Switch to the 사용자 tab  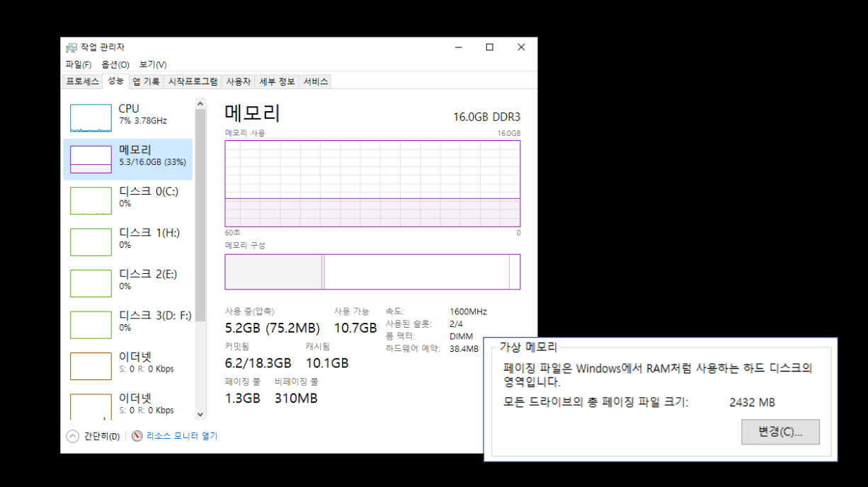tap(239, 81)
